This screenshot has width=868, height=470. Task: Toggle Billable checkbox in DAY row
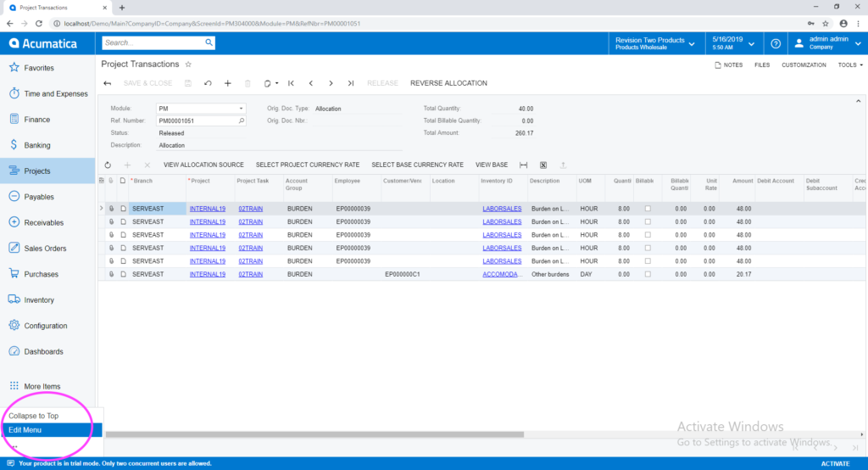(648, 274)
